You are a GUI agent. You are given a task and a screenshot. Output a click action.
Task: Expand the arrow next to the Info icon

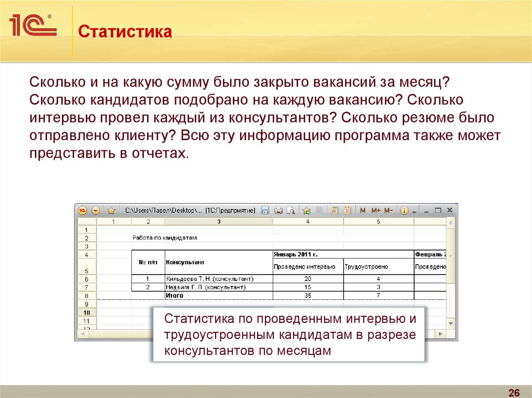pos(414,211)
